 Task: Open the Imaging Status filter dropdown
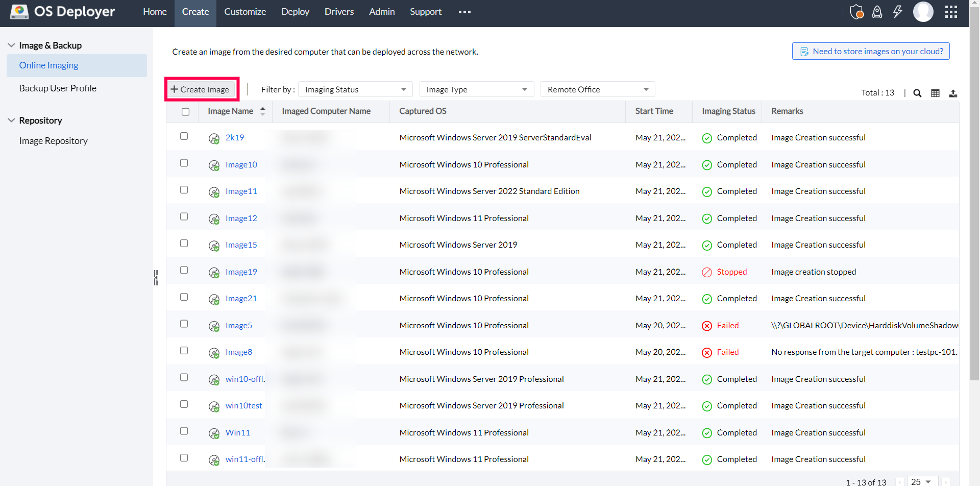pos(355,89)
